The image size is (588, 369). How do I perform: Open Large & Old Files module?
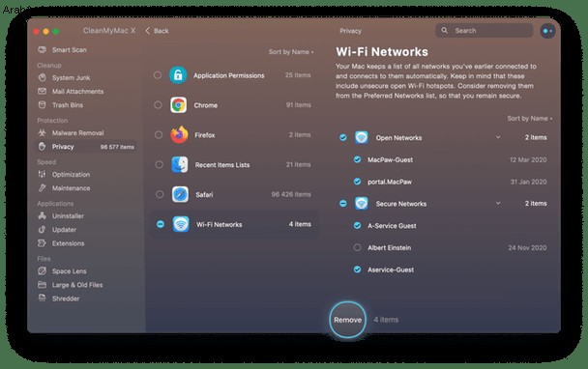pyautogui.click(x=71, y=285)
